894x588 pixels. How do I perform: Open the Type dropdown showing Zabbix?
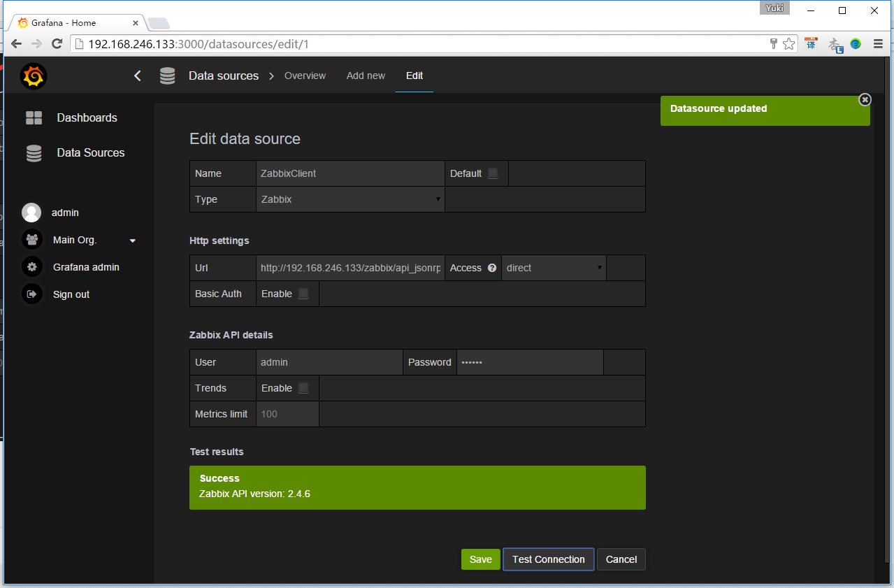point(351,199)
